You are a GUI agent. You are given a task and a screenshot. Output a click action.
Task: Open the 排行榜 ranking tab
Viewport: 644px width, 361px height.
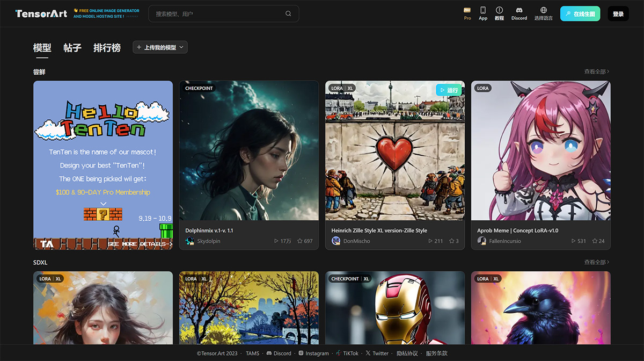[x=107, y=47]
